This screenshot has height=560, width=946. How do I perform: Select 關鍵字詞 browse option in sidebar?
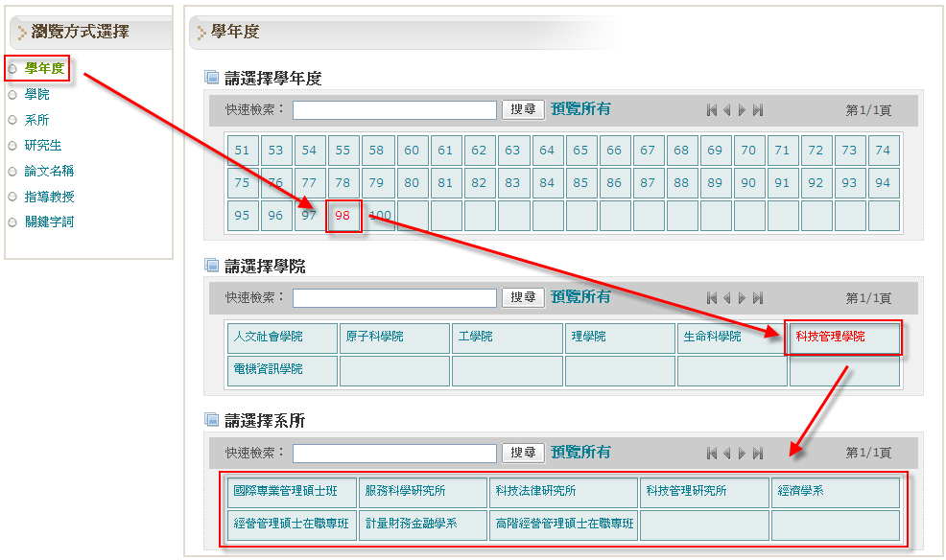(x=49, y=222)
